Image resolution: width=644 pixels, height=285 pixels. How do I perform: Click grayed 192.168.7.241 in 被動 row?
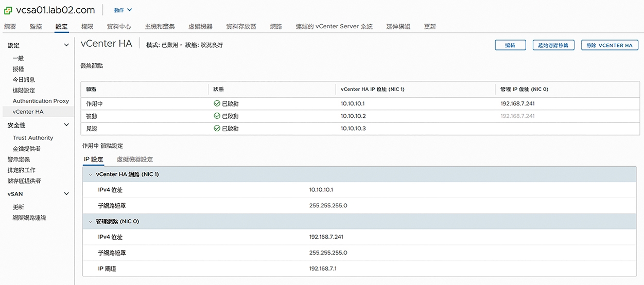click(x=517, y=116)
